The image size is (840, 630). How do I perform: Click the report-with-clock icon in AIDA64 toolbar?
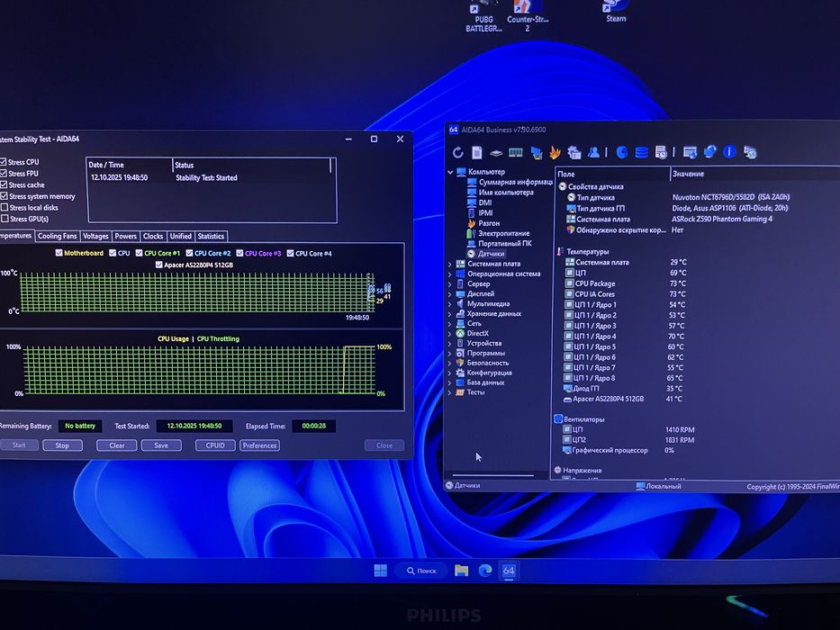coord(661,153)
